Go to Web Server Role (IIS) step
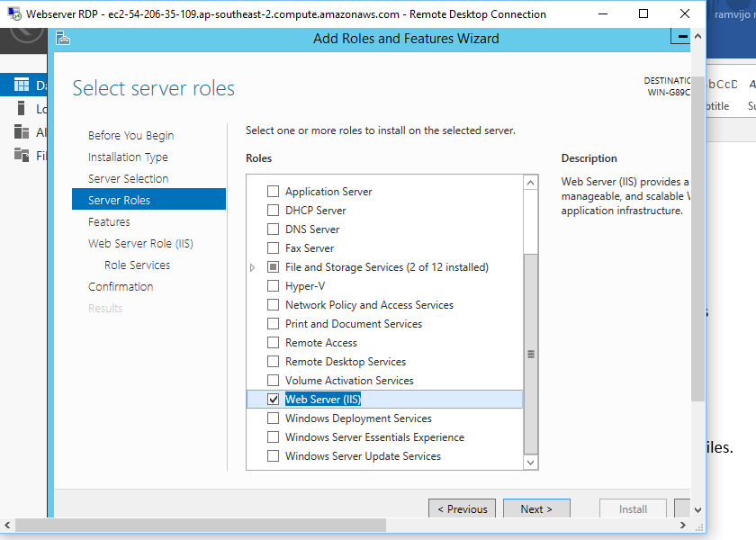Screen dimensions: 756x540 pyautogui.click(x=140, y=244)
